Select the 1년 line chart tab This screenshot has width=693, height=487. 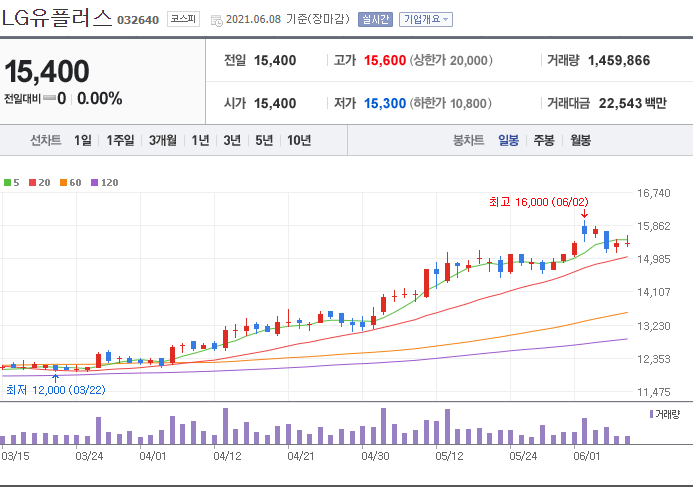[200, 141]
